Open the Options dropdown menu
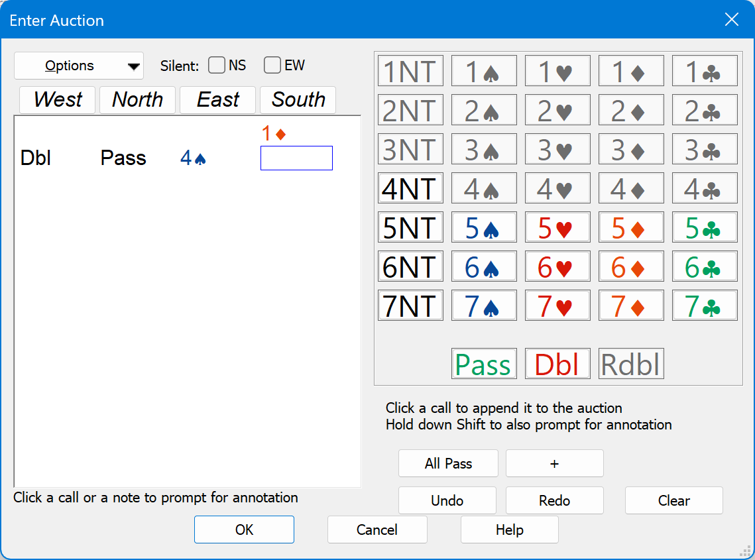 (78, 65)
